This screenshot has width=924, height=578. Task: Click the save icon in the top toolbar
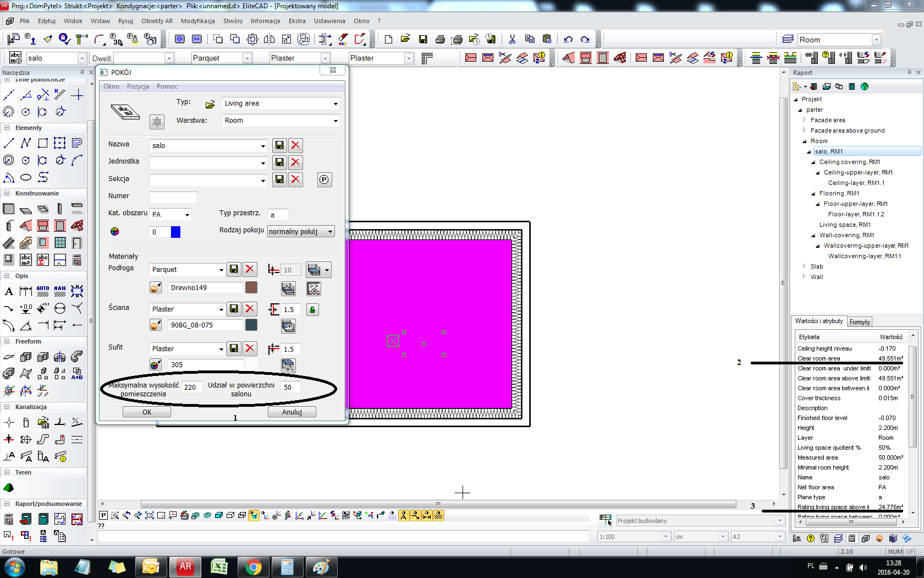click(x=423, y=39)
